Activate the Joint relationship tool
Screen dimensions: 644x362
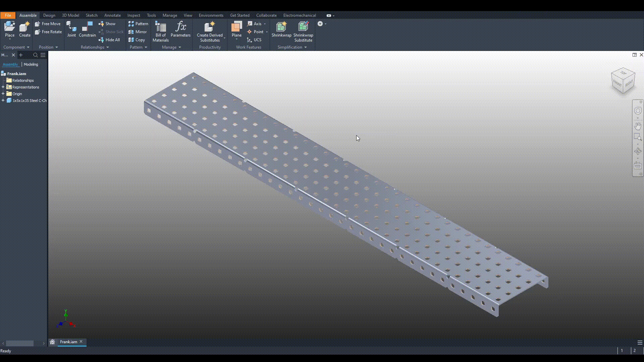tap(71, 29)
